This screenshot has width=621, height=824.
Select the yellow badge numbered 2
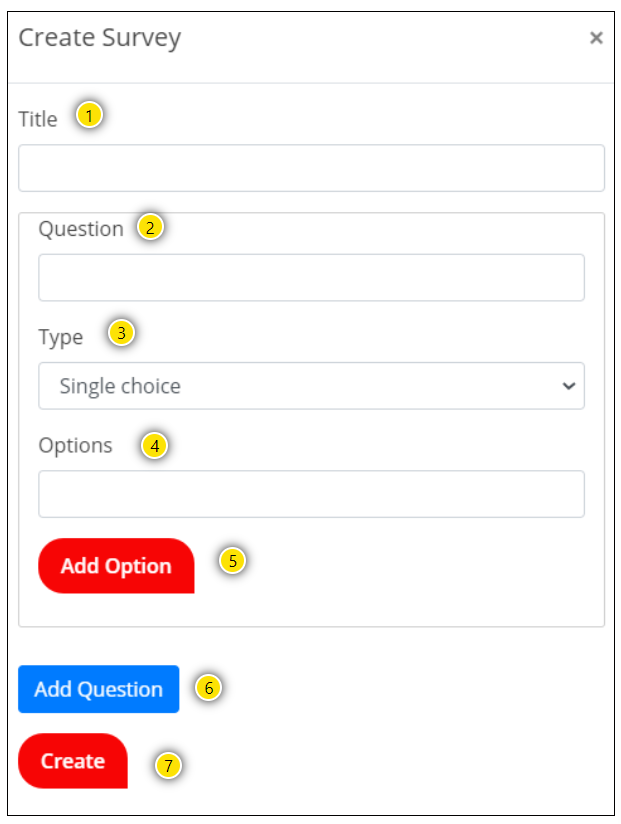click(x=149, y=227)
